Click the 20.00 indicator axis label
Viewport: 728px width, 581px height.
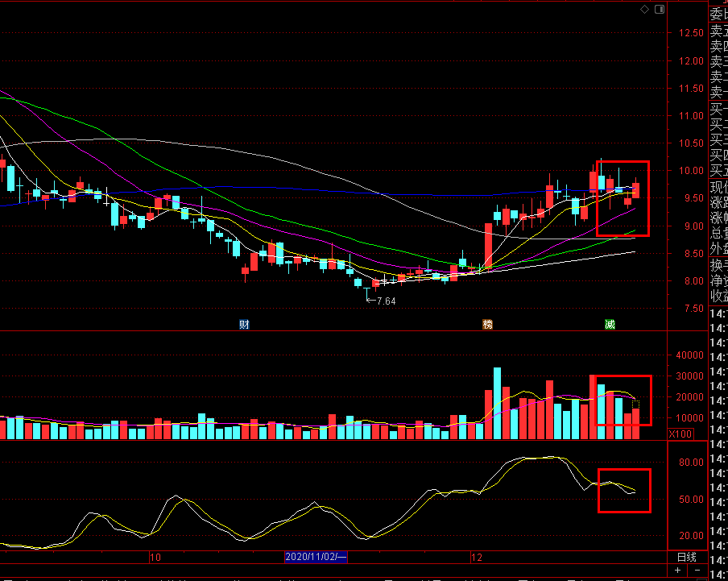pos(691,536)
